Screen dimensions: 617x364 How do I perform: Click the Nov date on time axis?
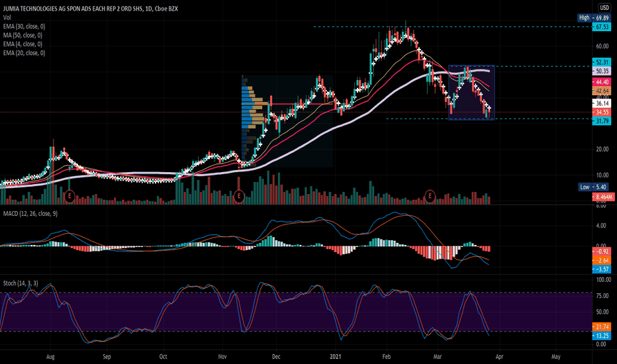[222, 357]
